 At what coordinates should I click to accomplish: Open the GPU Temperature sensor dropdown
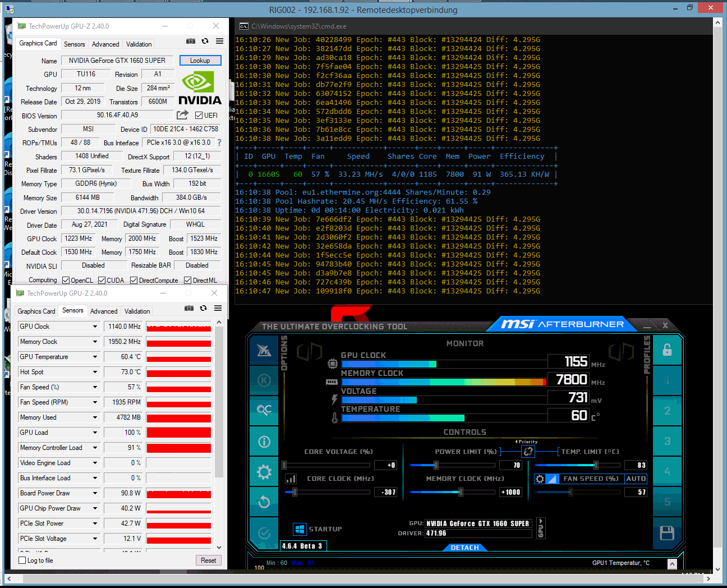pos(95,357)
